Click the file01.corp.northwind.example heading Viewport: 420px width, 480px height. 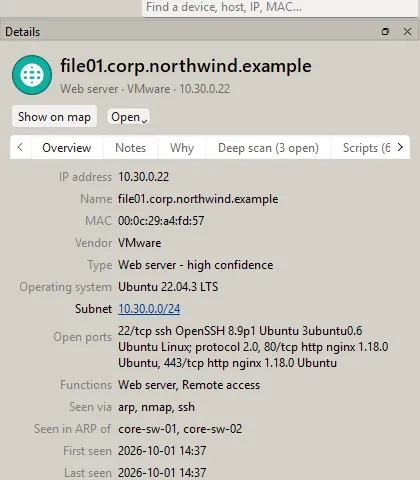(x=186, y=66)
